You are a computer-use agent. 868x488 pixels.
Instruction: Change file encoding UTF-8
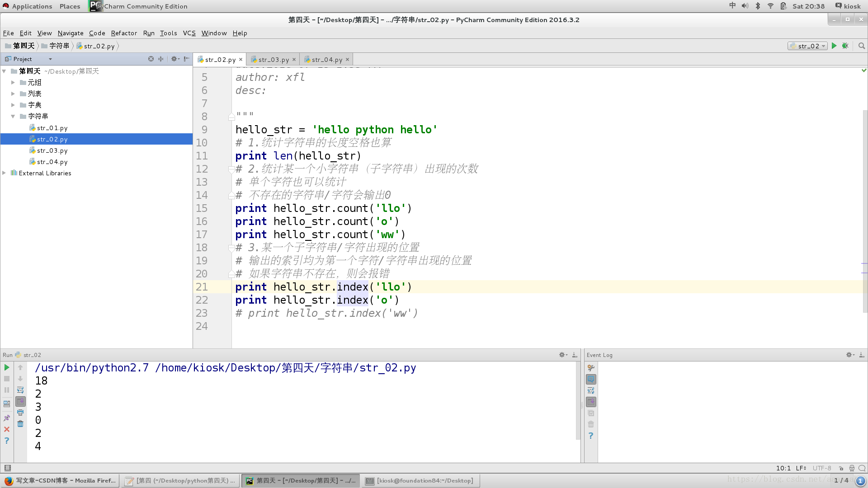tap(822, 468)
